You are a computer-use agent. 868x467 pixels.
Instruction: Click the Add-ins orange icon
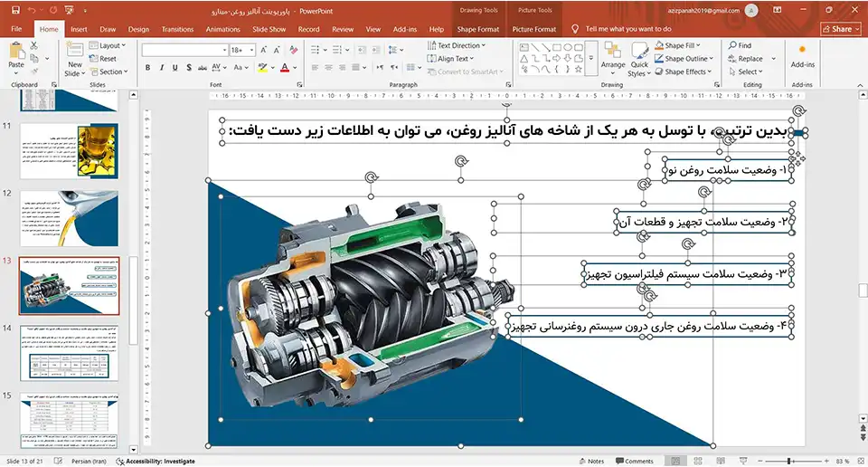(x=802, y=50)
